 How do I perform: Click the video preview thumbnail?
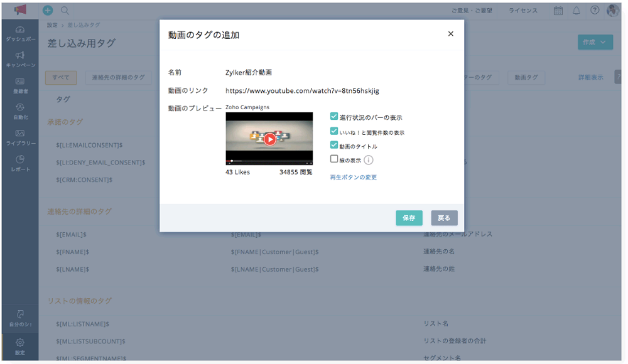pyautogui.click(x=269, y=139)
